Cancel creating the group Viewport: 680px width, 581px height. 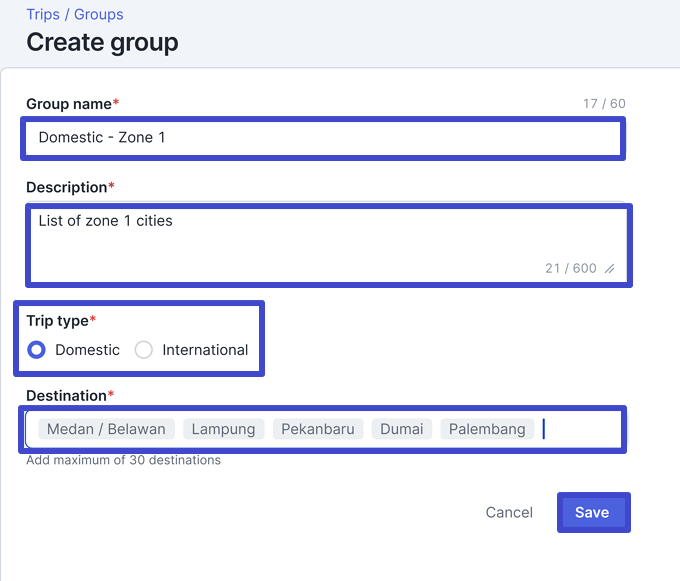509,512
